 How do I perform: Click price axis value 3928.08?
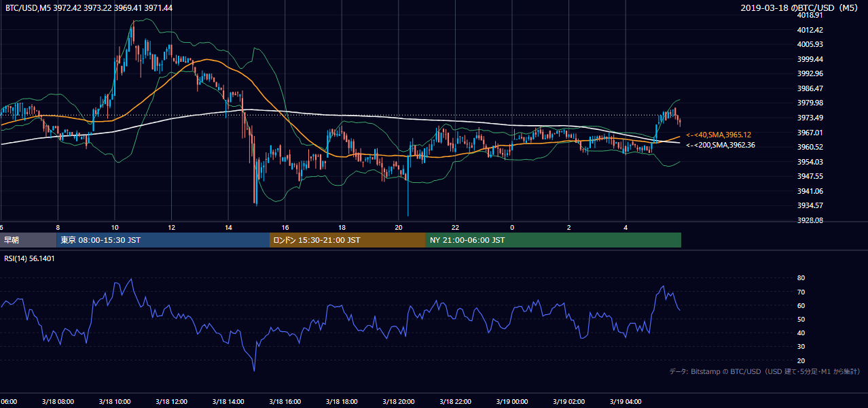click(810, 220)
